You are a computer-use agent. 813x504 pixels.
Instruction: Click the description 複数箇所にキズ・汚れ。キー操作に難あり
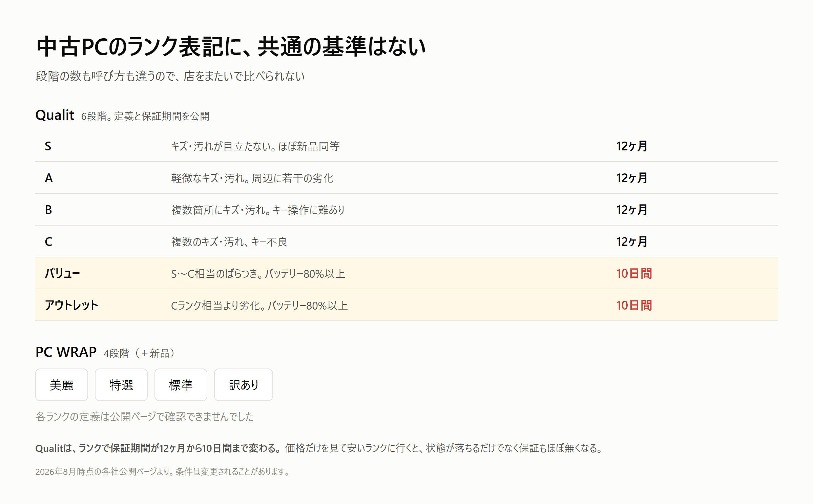click(x=258, y=210)
